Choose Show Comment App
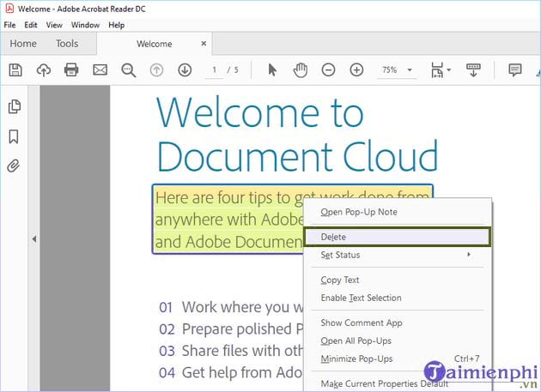Screen dimensions: 541x392 tap(397, 323)
